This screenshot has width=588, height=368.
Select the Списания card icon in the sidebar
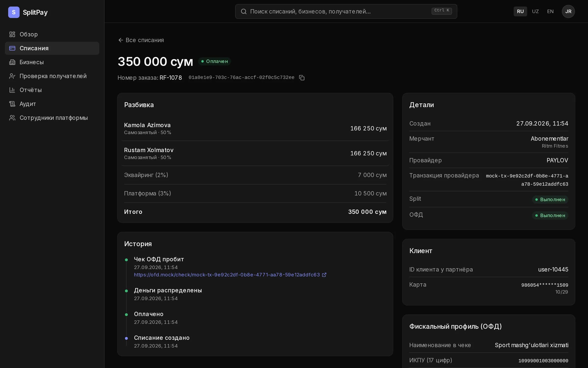tap(12, 48)
